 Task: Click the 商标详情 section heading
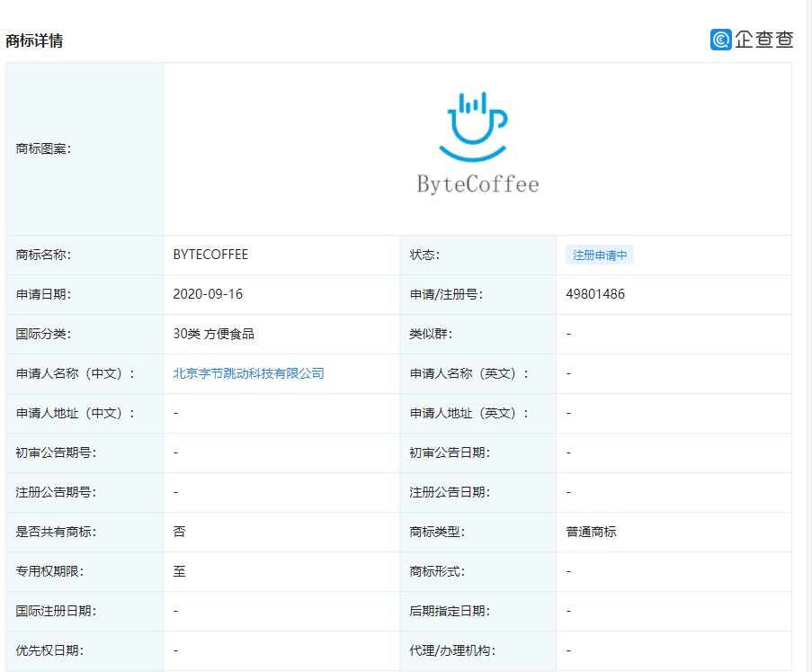click(x=34, y=40)
